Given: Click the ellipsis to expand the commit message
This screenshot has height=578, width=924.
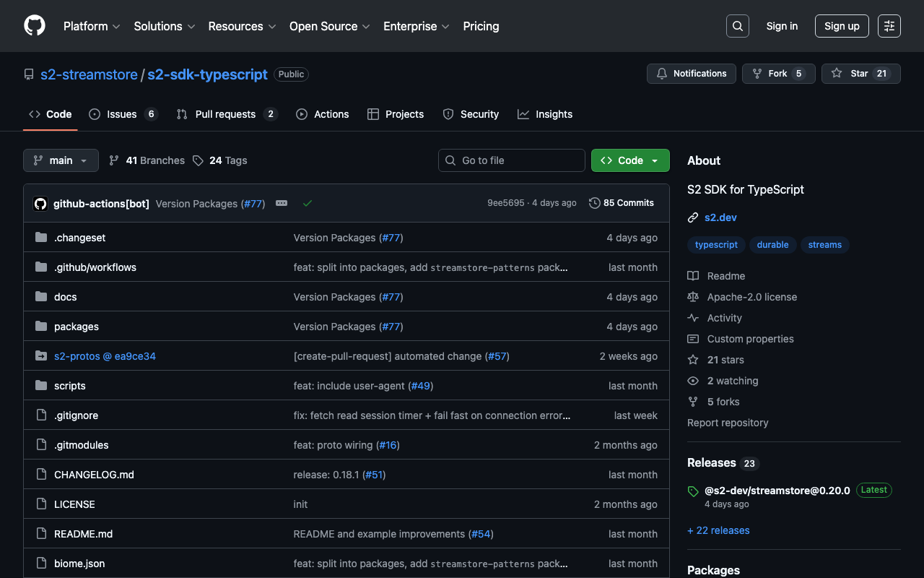Looking at the screenshot, I should coord(282,203).
